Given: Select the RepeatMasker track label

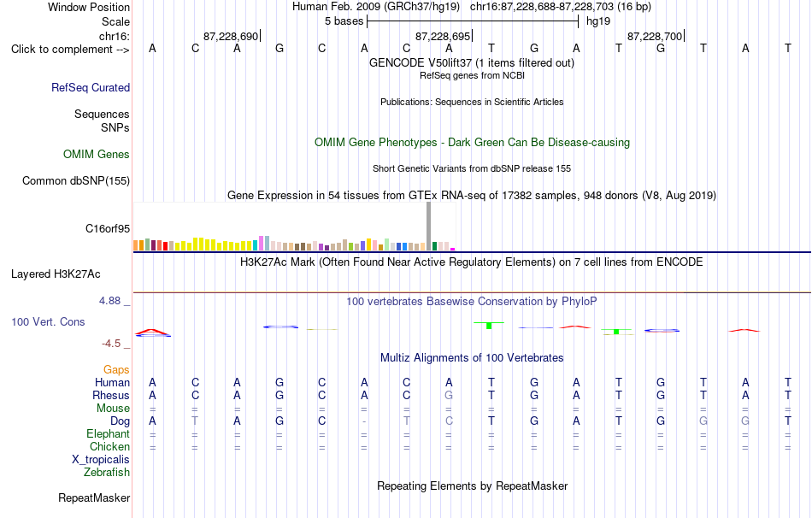Looking at the screenshot, I should click(x=94, y=497).
